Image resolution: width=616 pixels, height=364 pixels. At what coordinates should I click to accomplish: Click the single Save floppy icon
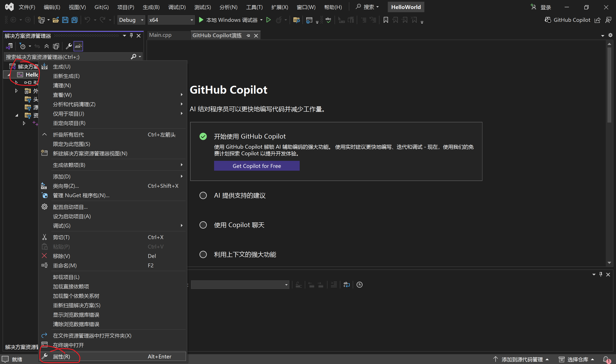(x=65, y=20)
